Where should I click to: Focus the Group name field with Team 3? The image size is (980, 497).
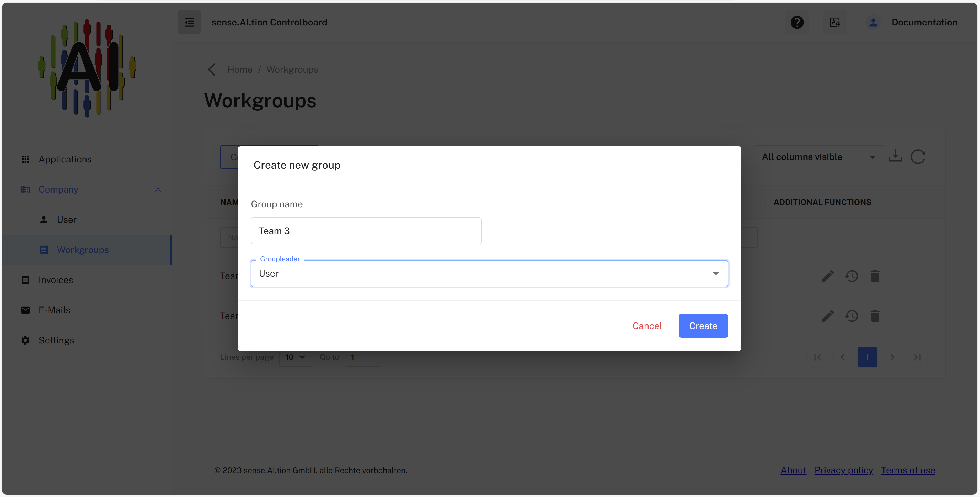point(366,231)
